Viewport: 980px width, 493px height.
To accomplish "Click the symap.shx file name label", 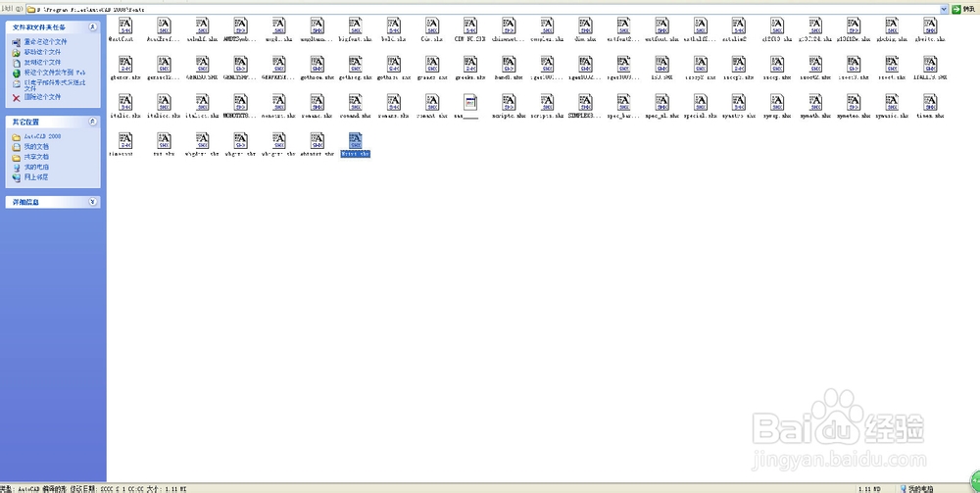I will (777, 116).
